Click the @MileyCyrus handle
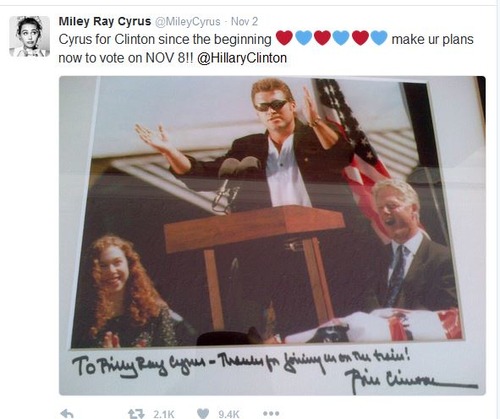This screenshot has width=500, height=419. point(187,22)
